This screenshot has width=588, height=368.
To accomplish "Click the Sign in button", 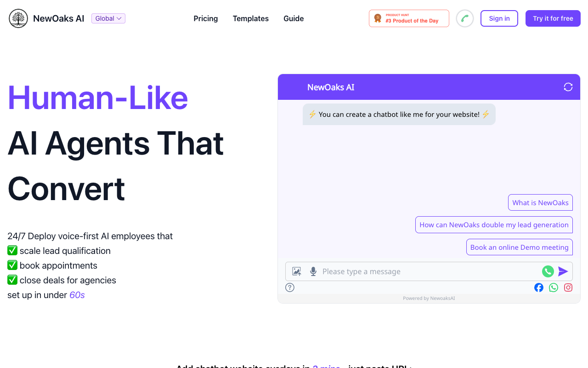I will point(499,18).
